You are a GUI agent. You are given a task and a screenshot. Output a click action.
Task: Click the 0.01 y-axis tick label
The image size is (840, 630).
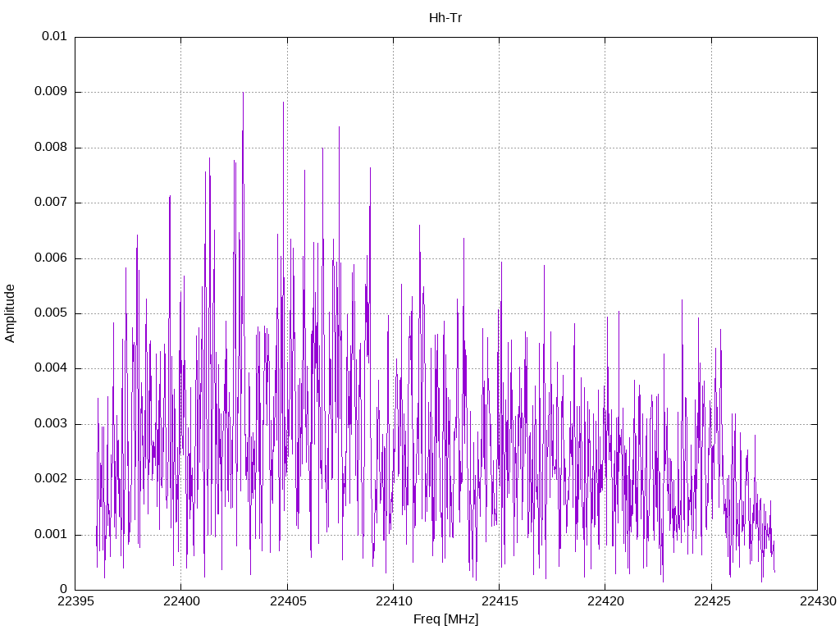coord(54,36)
